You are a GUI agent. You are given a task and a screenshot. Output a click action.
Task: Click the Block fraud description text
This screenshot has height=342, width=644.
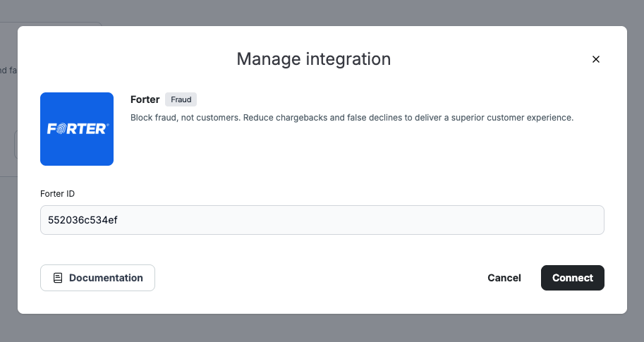(x=351, y=118)
